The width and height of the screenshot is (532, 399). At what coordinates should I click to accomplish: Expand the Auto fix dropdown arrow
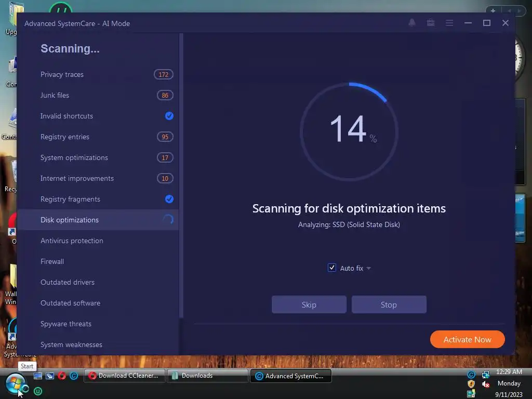pos(368,268)
